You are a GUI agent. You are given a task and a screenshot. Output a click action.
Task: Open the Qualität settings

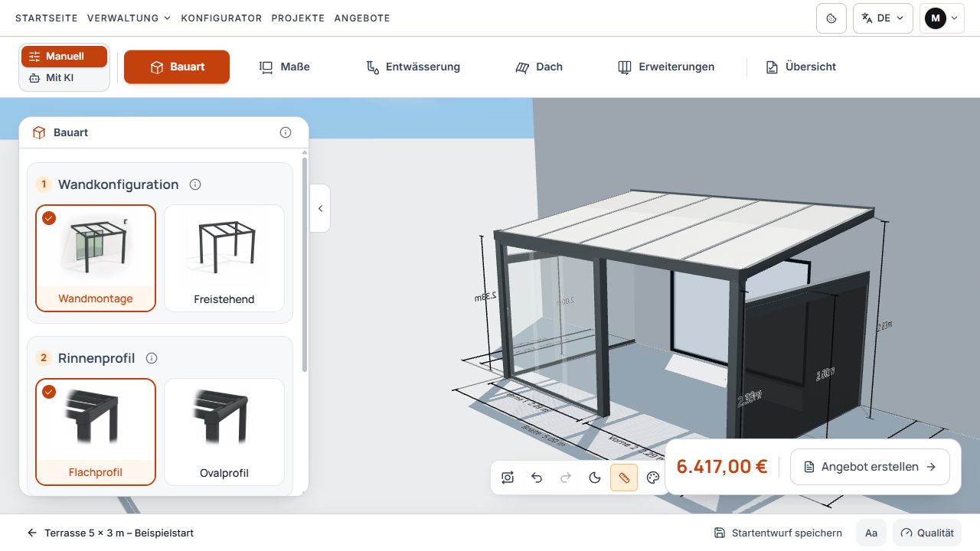[928, 533]
